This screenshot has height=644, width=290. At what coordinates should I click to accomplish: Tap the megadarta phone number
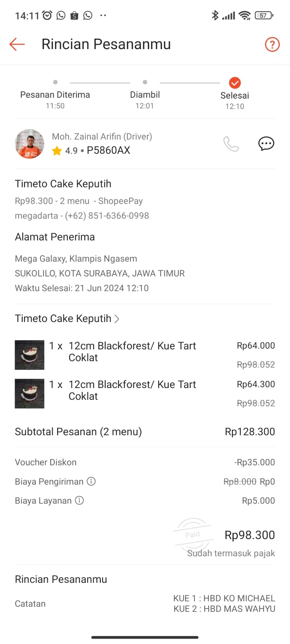(107, 216)
